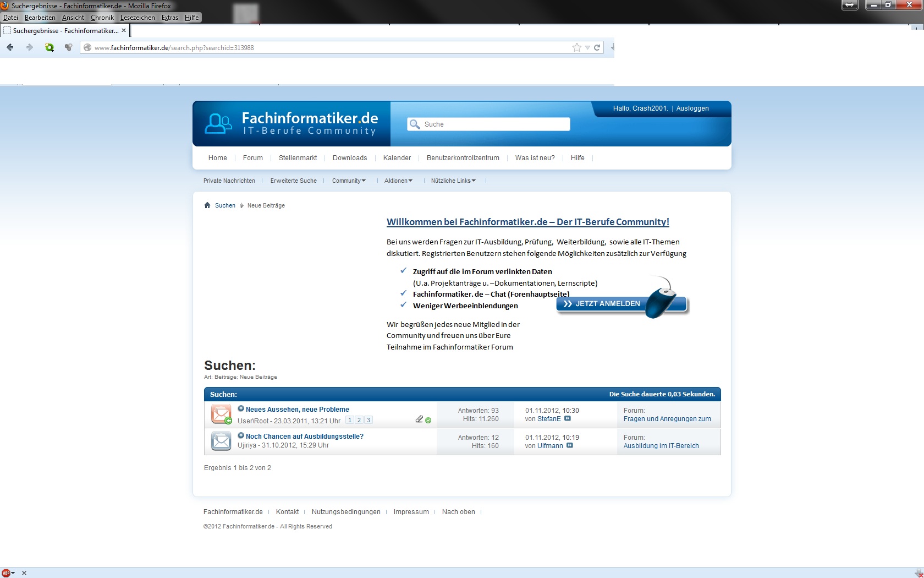Image resolution: width=924 pixels, height=578 pixels.
Task: Open forum Fragen und Anregungen zum
Action: tap(667, 419)
